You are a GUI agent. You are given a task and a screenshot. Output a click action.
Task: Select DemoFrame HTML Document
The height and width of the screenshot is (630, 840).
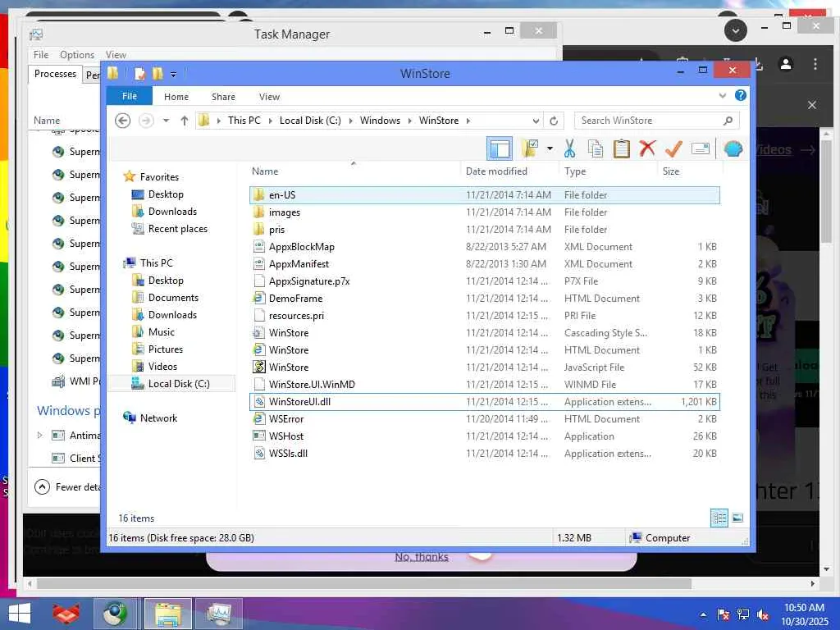(484, 299)
